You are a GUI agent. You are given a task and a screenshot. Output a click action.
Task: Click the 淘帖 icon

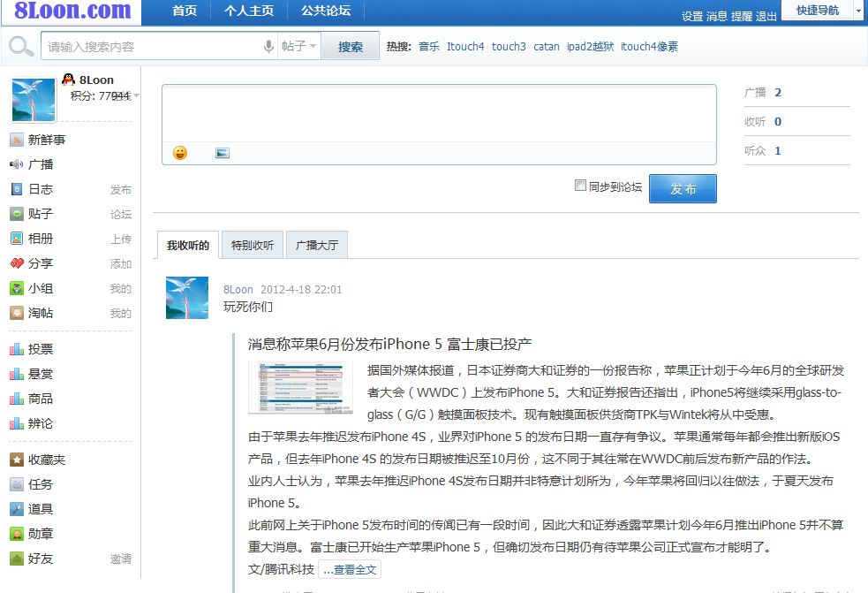(17, 313)
